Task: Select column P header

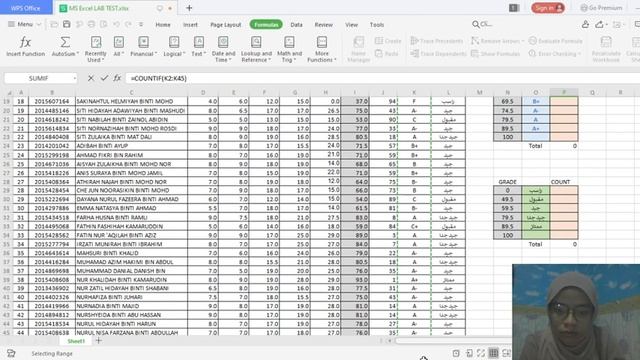Action: [x=564, y=93]
